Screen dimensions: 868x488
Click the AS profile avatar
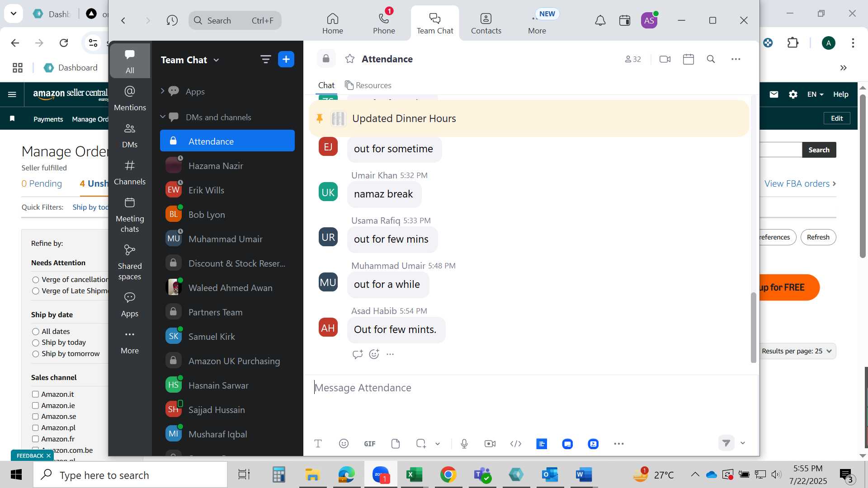click(x=649, y=20)
